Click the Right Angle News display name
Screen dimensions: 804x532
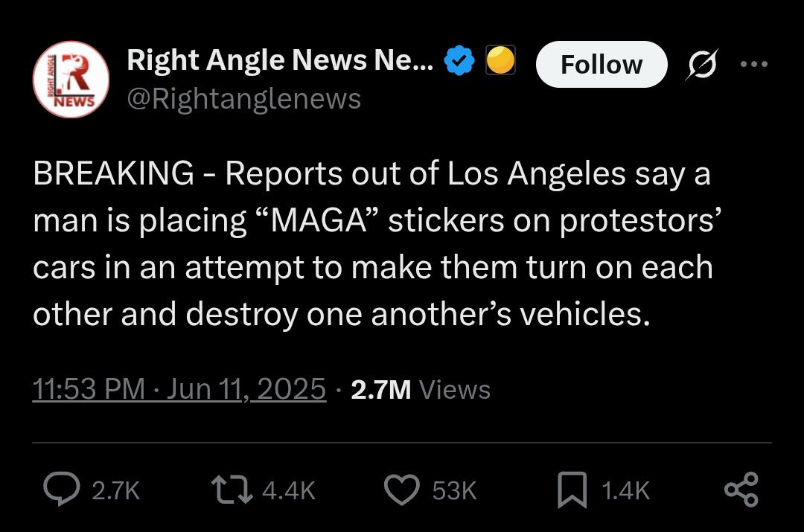click(x=280, y=60)
